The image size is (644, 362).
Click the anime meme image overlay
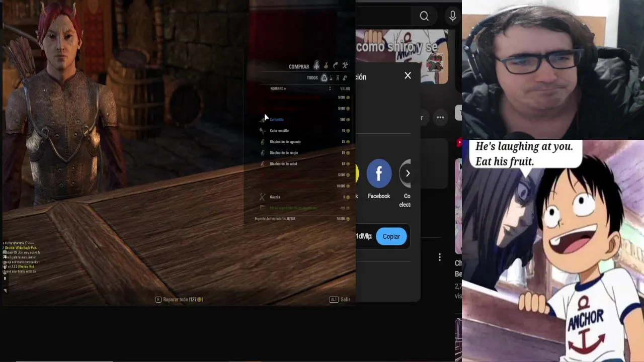point(553,251)
